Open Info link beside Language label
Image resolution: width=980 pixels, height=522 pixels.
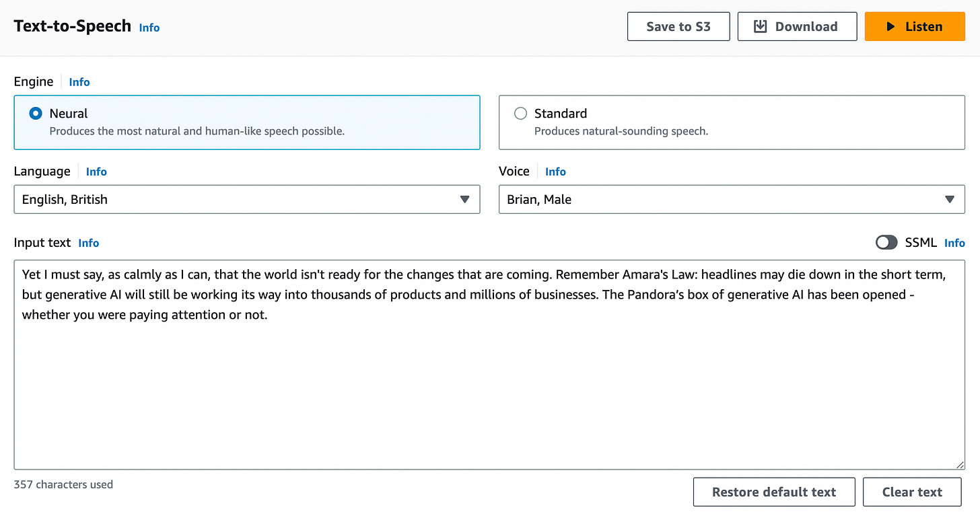pyautogui.click(x=96, y=172)
